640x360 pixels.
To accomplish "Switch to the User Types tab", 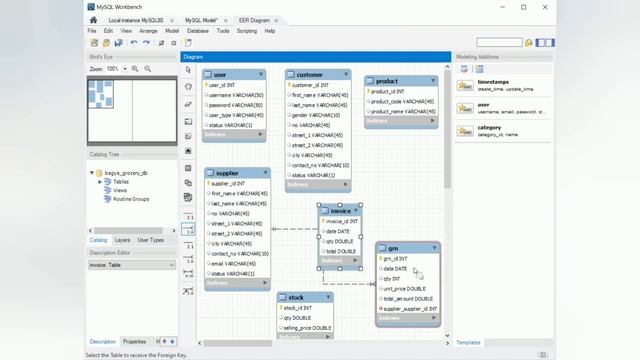I will [x=151, y=240].
